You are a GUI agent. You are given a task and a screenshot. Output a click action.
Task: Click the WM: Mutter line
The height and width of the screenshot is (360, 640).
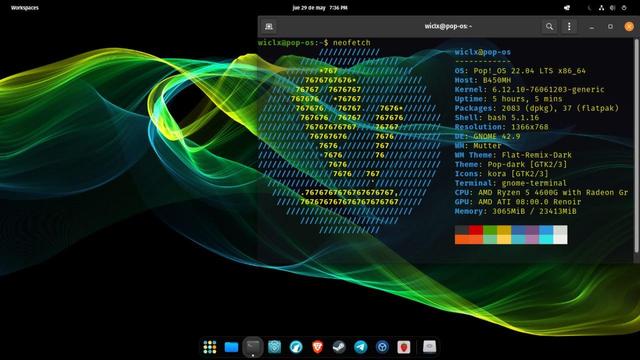click(478, 146)
